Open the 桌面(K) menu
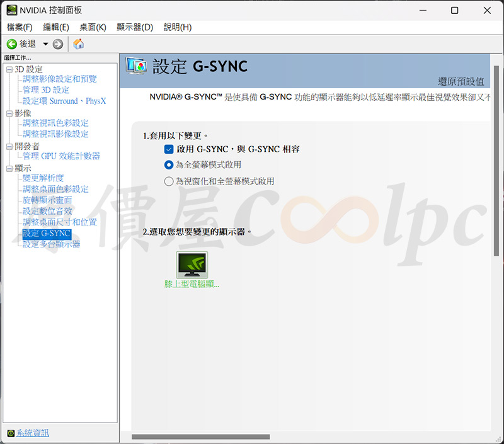Screen dimensions: 504x444 (x=93, y=27)
